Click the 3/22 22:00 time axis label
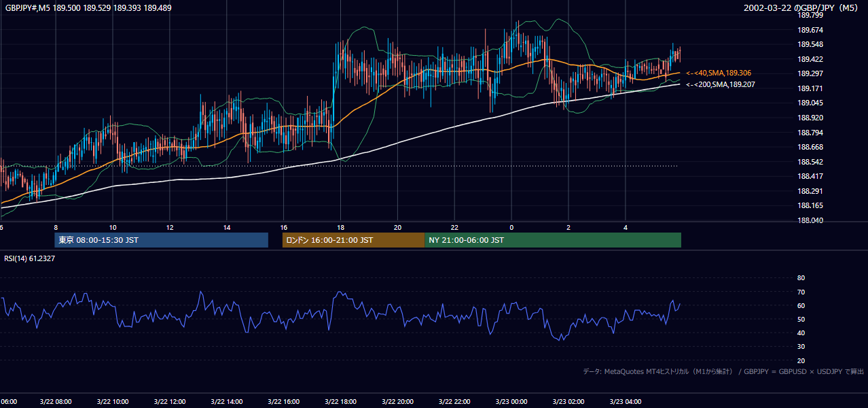868x408 pixels. point(455,402)
